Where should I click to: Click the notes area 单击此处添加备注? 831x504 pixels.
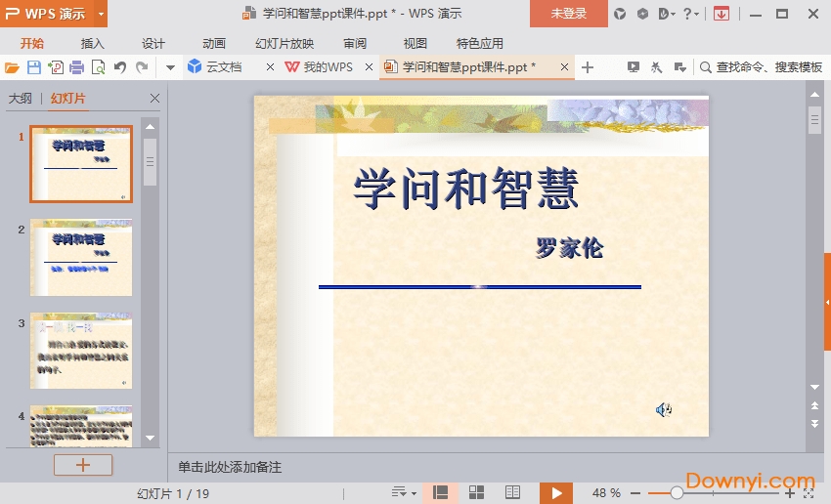230,467
